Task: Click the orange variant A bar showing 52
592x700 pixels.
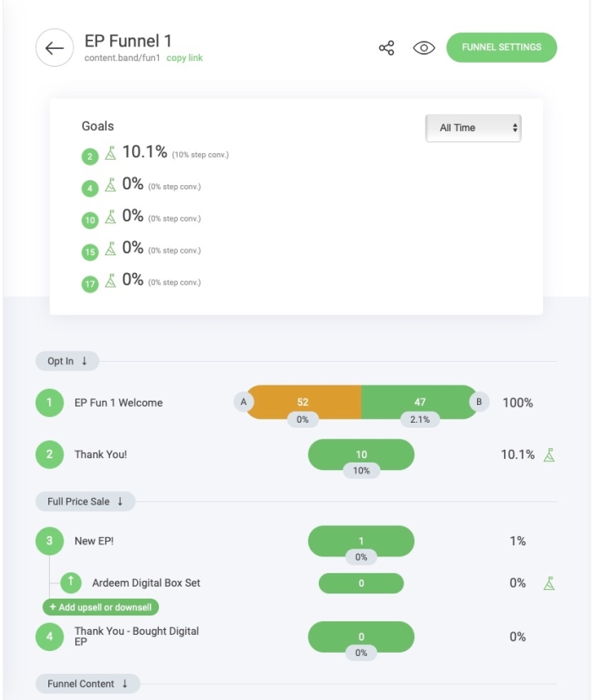Action: pyautogui.click(x=304, y=402)
